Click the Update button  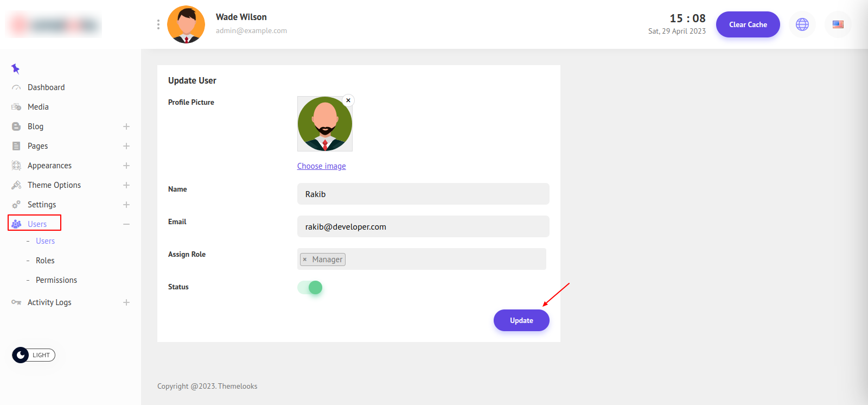[x=521, y=320]
